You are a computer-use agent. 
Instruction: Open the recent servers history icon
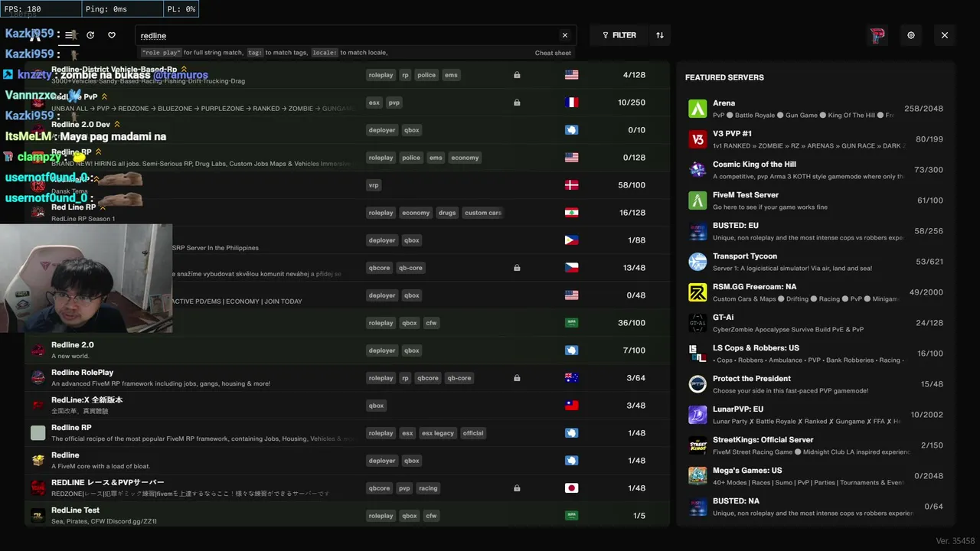90,35
